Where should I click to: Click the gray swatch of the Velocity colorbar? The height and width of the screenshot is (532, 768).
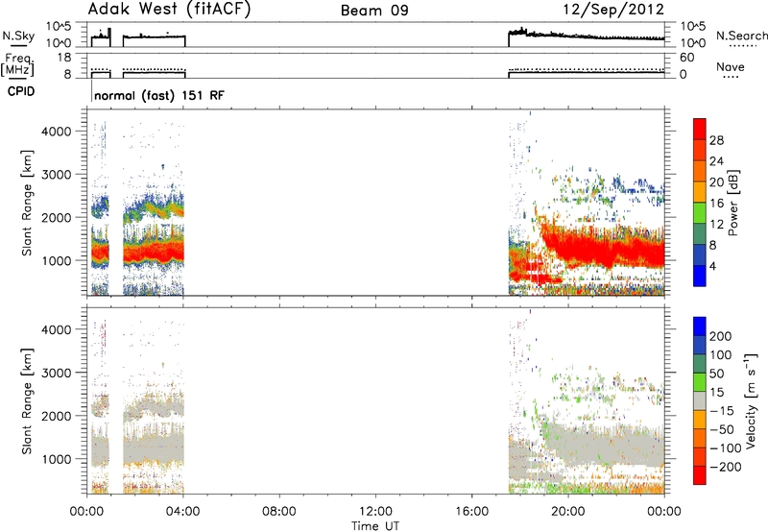pos(700,401)
